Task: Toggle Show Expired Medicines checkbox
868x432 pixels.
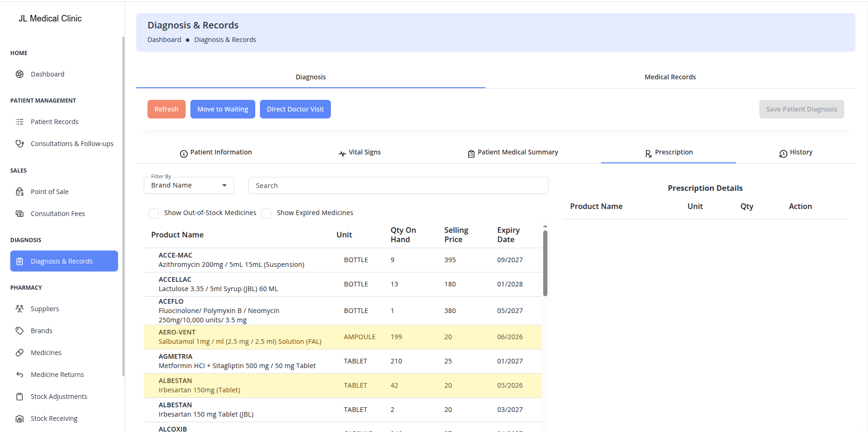Action: [x=266, y=213]
